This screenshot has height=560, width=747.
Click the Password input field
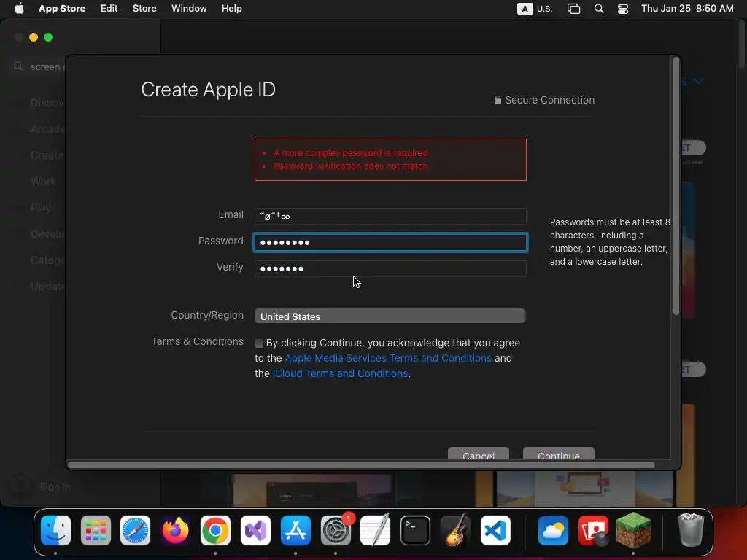tap(390, 242)
